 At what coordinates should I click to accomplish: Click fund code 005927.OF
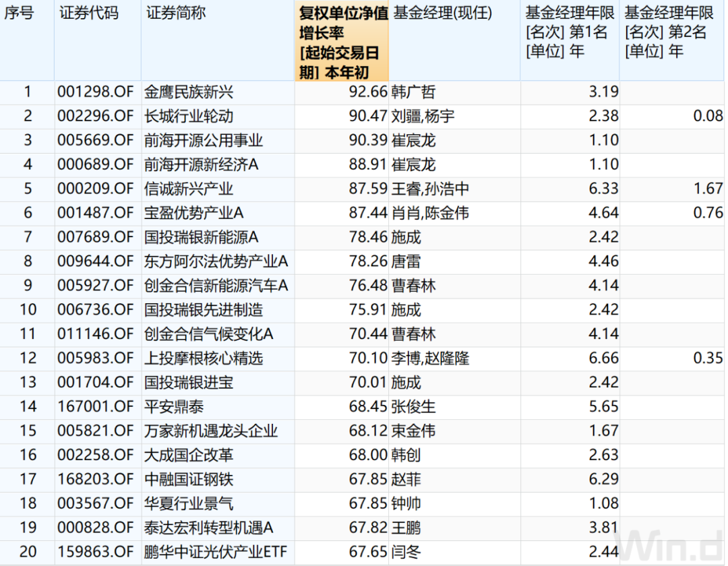click(96, 285)
